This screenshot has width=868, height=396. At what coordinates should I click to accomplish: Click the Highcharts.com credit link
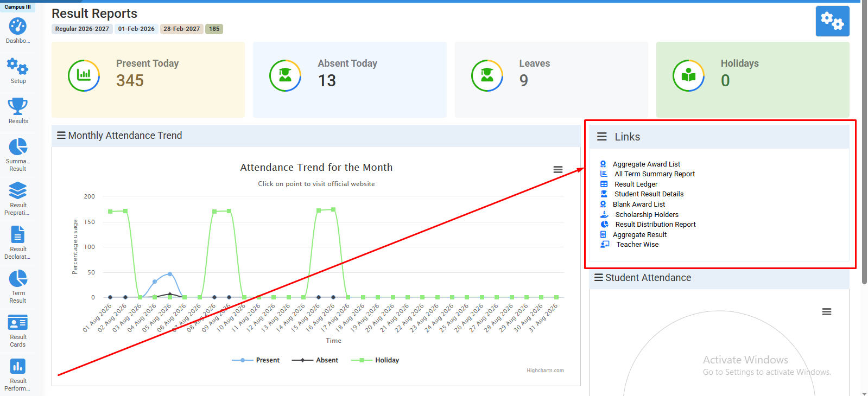pos(545,371)
